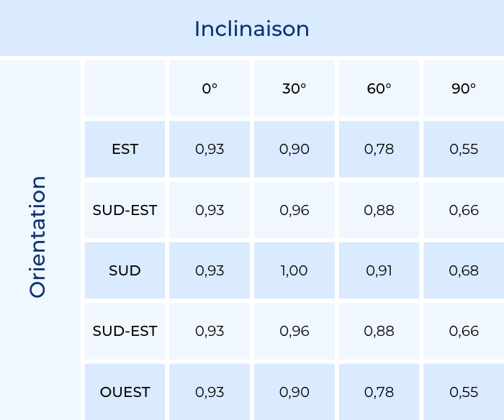The image size is (504, 420).
Task: Click the 1,00 value cell
Action: coord(294,271)
